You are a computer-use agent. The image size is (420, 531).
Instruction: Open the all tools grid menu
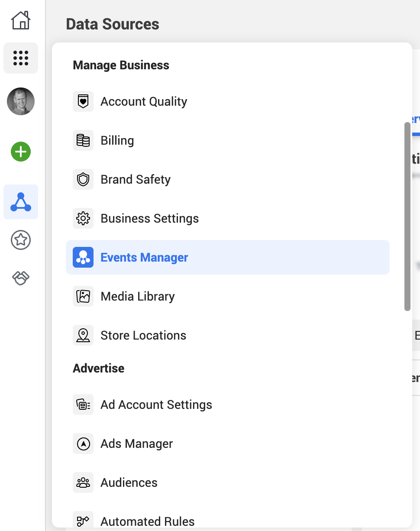(x=21, y=58)
